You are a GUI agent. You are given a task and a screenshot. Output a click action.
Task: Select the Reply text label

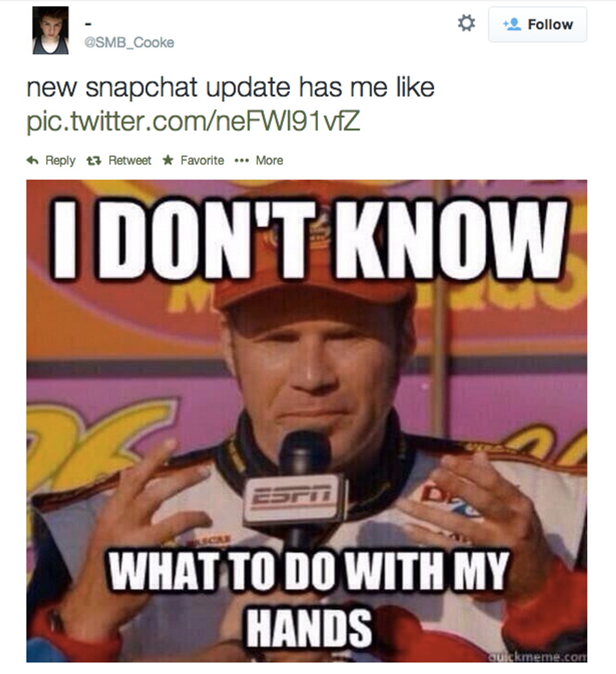pyautogui.click(x=60, y=160)
